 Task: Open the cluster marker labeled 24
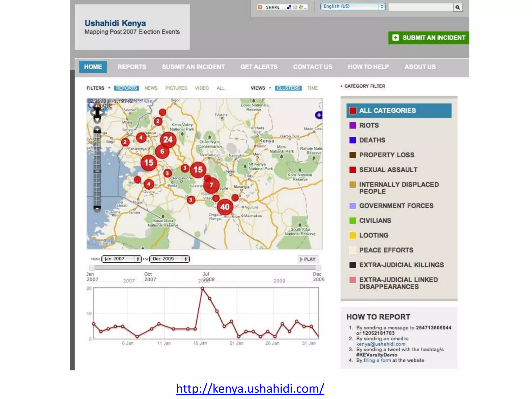(168, 140)
